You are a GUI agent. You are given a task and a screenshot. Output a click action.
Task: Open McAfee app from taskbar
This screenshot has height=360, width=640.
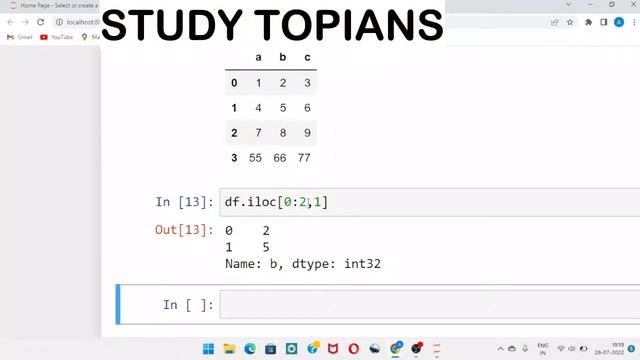[x=333, y=349]
